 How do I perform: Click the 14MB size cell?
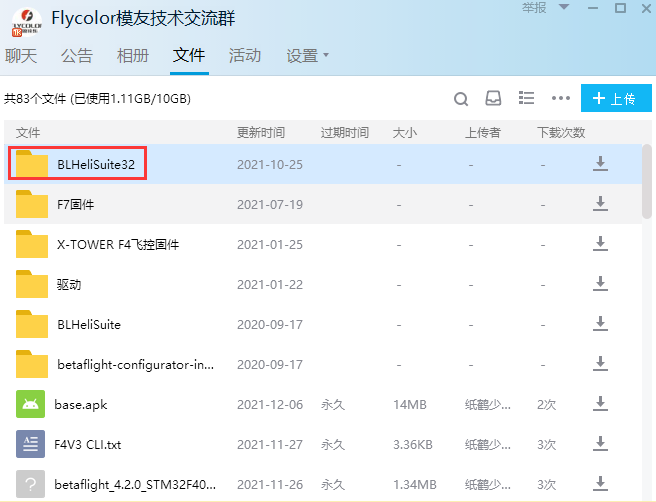point(410,405)
